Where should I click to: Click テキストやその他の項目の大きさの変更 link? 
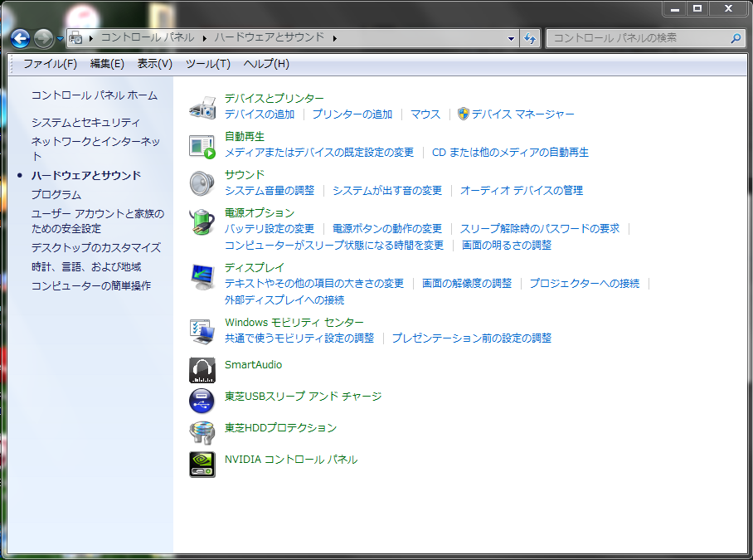pyautogui.click(x=314, y=284)
